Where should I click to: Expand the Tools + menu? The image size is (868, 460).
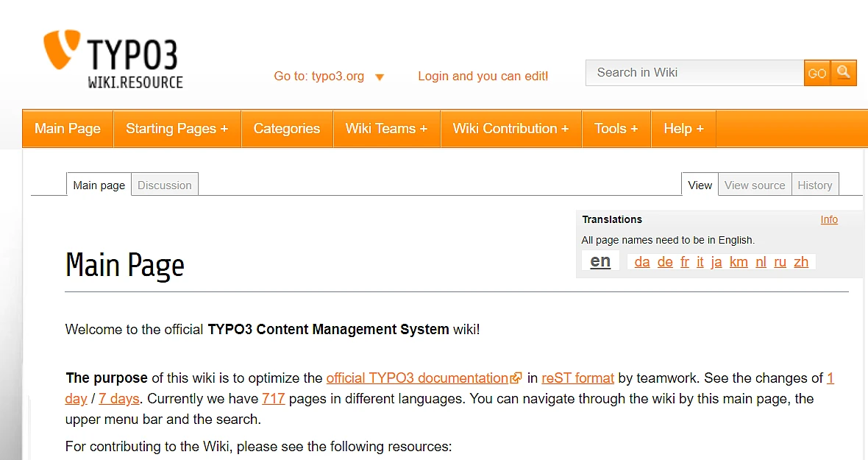pyautogui.click(x=616, y=129)
